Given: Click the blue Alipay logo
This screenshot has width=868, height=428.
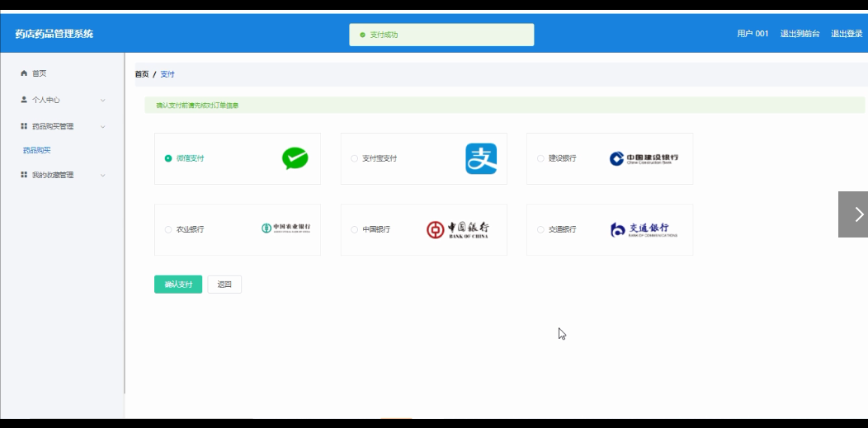Looking at the screenshot, I should tap(481, 158).
